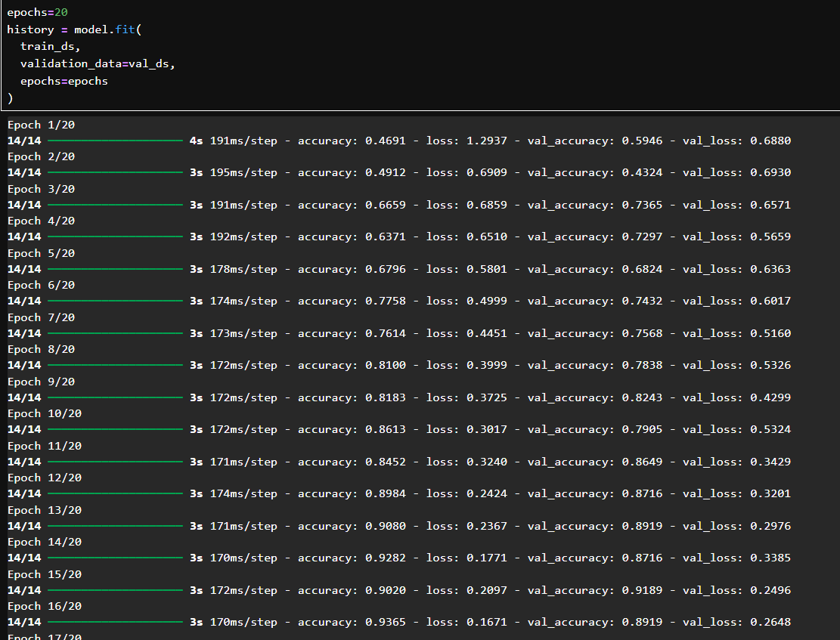Click epoch 13 accuracy value 0.9080
This screenshot has width=840, height=640.
pyautogui.click(x=386, y=527)
